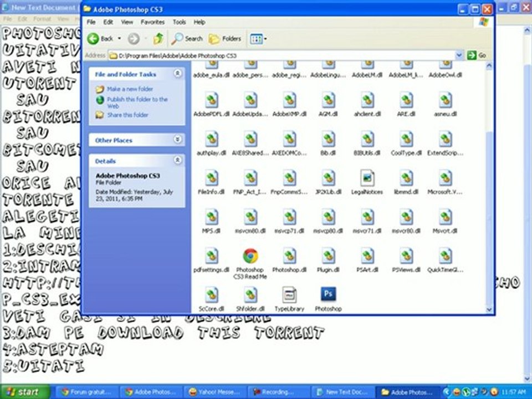532x399 pixels.
Task: Select Shfolder.dll file icon
Action: 250,295
